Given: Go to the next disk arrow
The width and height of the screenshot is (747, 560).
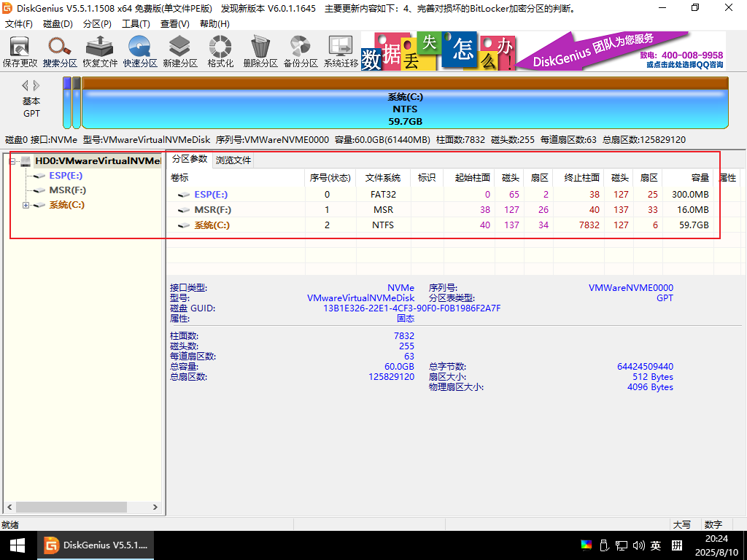Looking at the screenshot, I should pyautogui.click(x=36, y=86).
